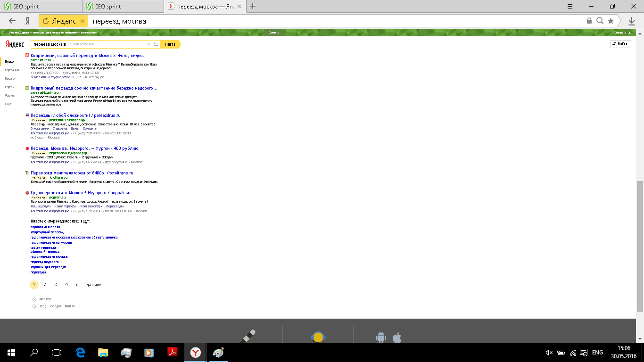
Task: Click the Войти login button
Action: pyautogui.click(x=620, y=44)
